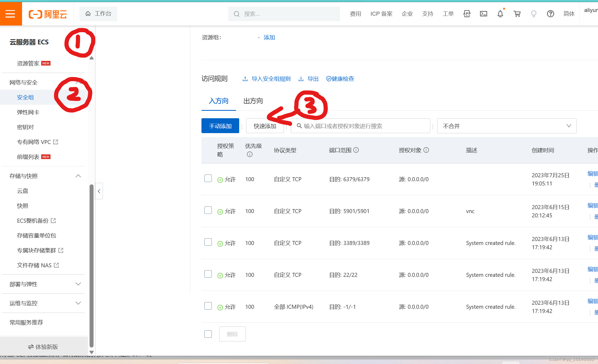Click the lightbulb suggestions icon
This screenshot has width=598, height=364.
(x=533, y=14)
